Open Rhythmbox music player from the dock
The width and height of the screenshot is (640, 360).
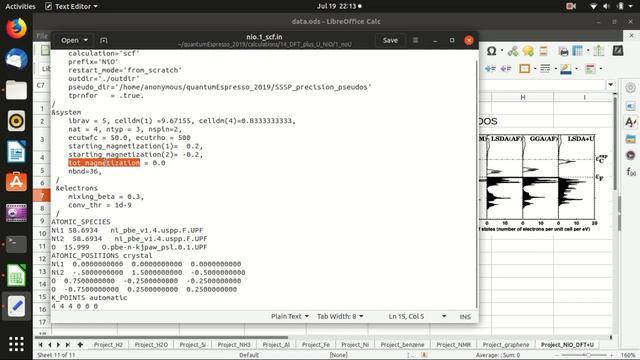coord(16,121)
